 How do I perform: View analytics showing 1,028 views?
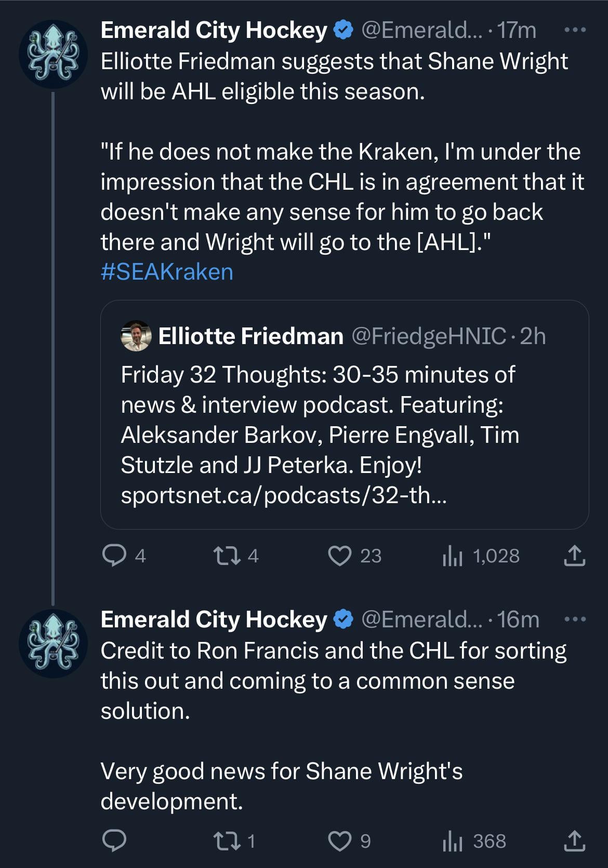(453, 556)
